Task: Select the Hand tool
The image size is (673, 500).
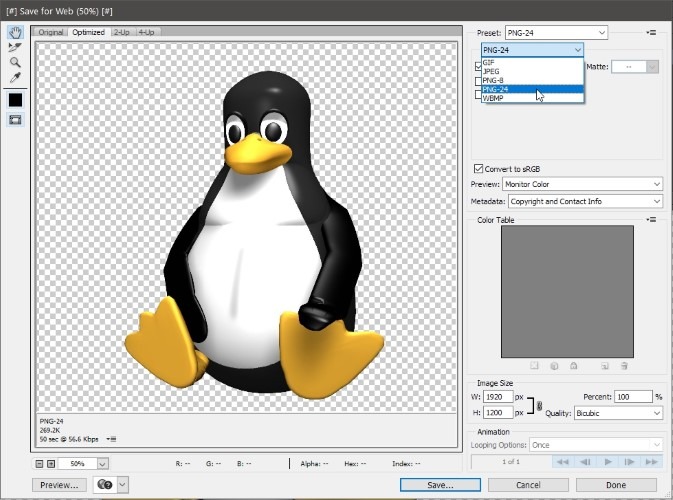Action: tap(15, 32)
